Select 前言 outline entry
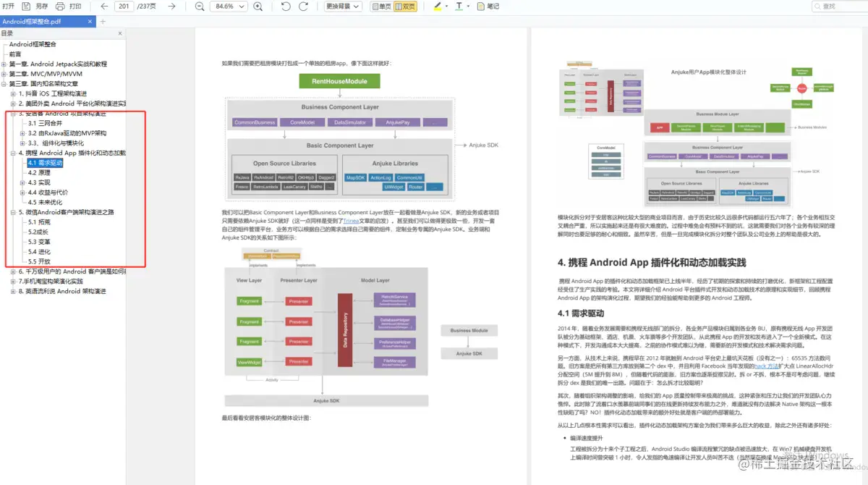The height and width of the screenshot is (485, 868). point(15,54)
